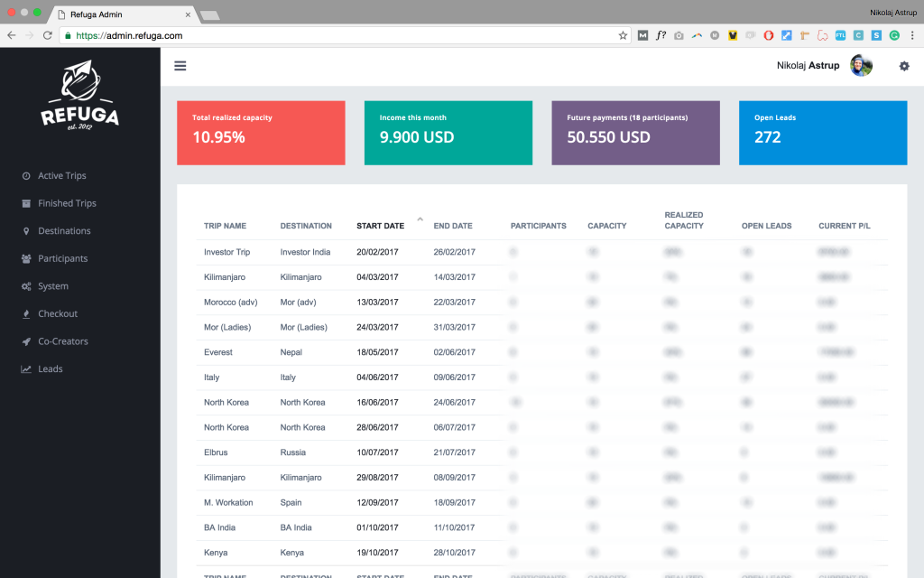Click the Future payments card
924x578 pixels.
[x=636, y=133]
